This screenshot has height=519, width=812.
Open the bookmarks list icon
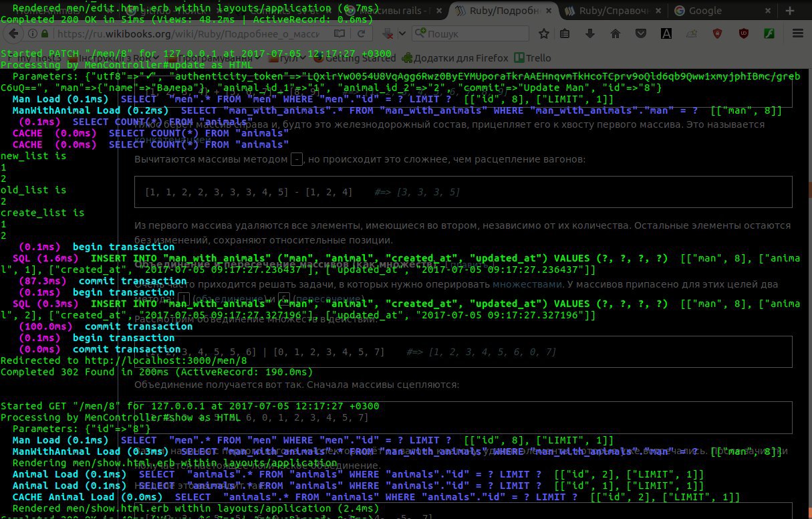[565, 33]
